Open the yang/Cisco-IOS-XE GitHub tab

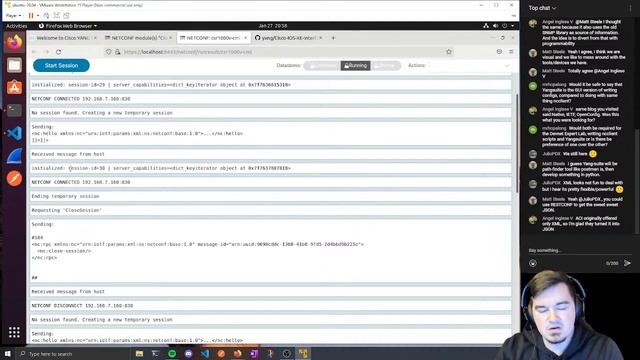(x=288, y=38)
